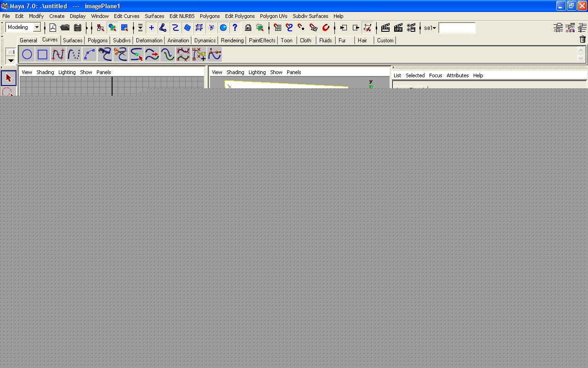Viewport: 588px width, 368px height.
Task: Click the Make Live magnet icon
Action: [x=326, y=28]
